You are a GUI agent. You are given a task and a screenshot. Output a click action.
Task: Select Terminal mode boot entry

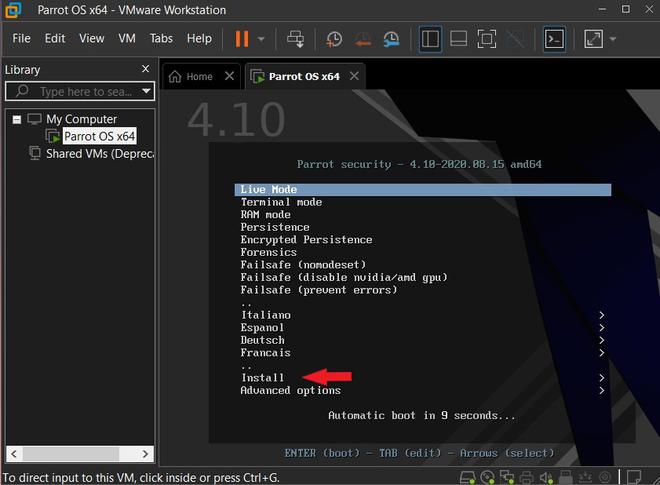tap(281, 202)
